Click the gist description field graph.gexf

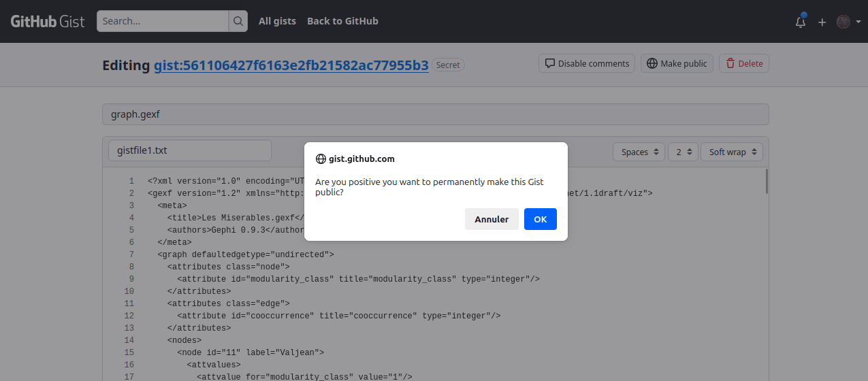435,114
